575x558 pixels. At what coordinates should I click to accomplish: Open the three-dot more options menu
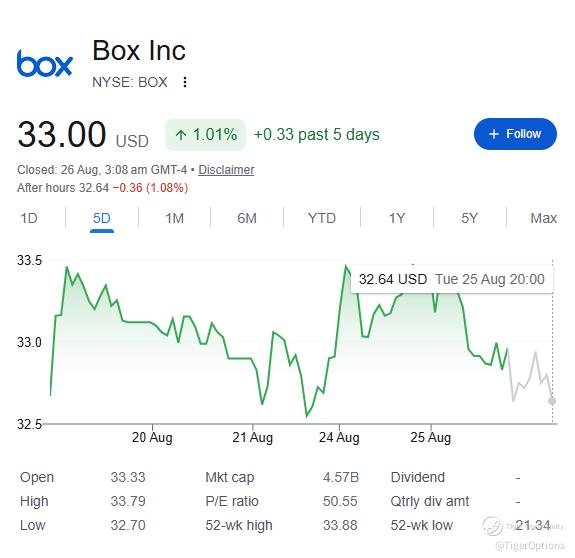point(185,82)
